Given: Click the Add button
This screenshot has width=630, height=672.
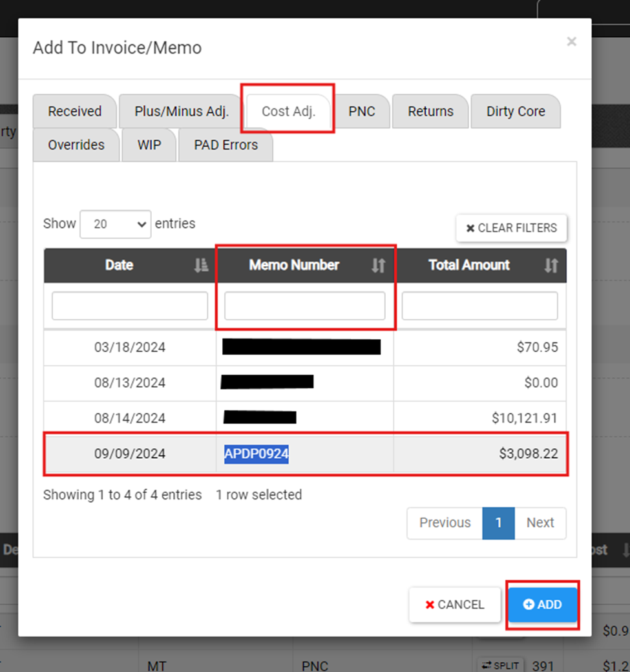Looking at the screenshot, I should [x=543, y=605].
